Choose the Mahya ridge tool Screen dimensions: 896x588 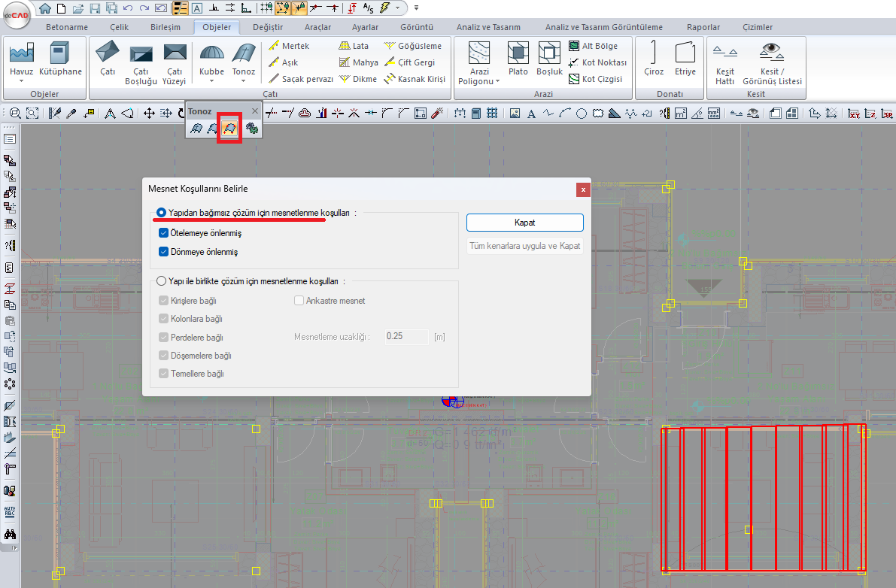click(x=358, y=62)
